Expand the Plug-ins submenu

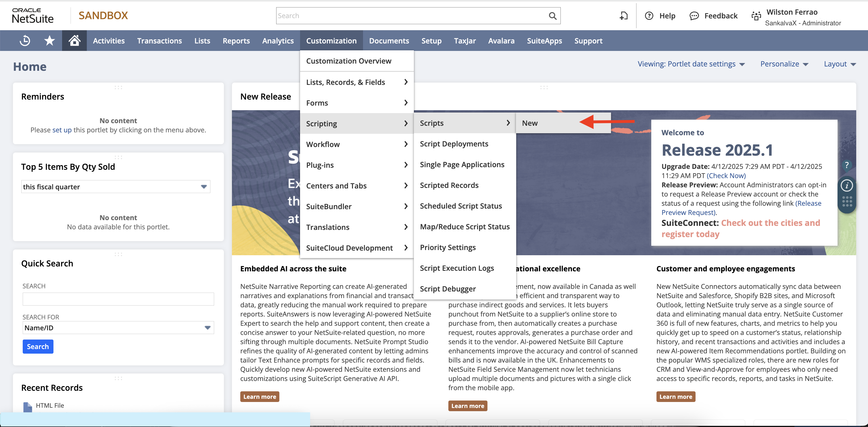(356, 165)
